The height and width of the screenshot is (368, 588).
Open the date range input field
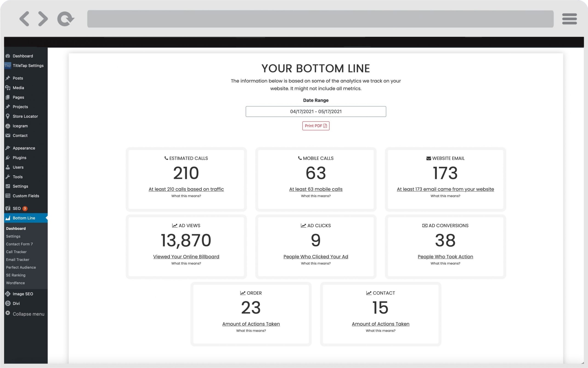tap(315, 111)
